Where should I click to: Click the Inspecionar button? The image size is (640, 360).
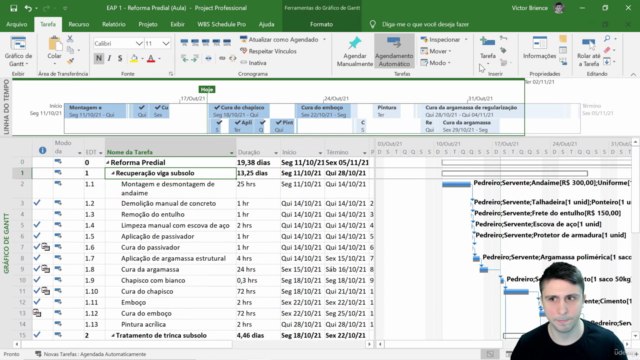440,40
